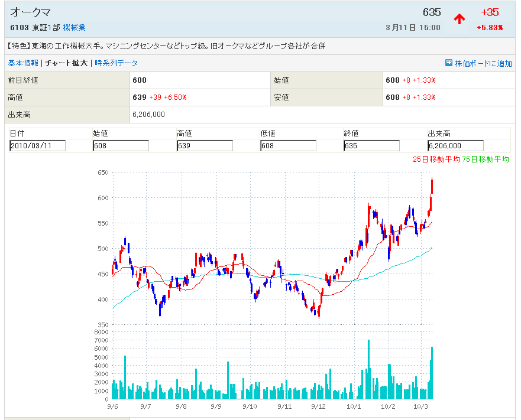This screenshot has width=521, height=420.
Task: Select the チャート拡大 tab
Action: tap(66, 63)
